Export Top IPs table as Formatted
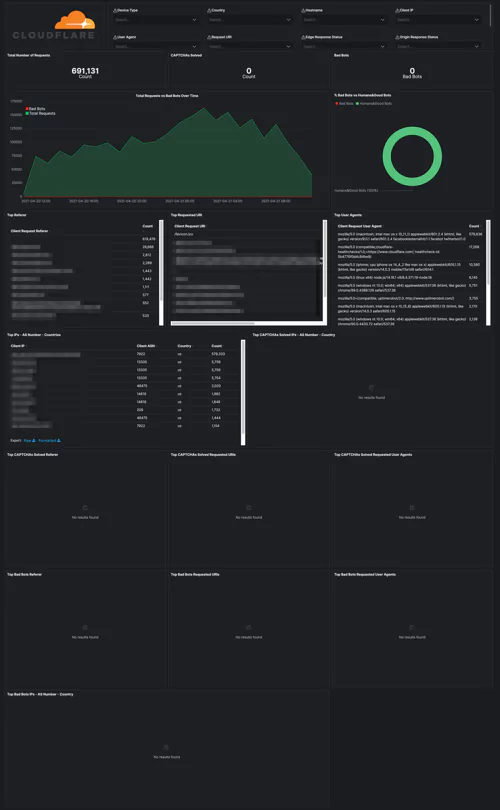The width and height of the screenshot is (500, 810). [x=49, y=441]
